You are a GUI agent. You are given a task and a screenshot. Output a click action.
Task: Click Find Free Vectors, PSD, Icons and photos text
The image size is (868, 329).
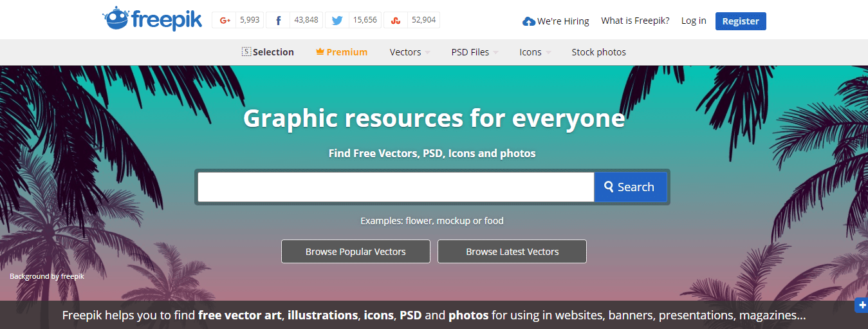pos(432,153)
